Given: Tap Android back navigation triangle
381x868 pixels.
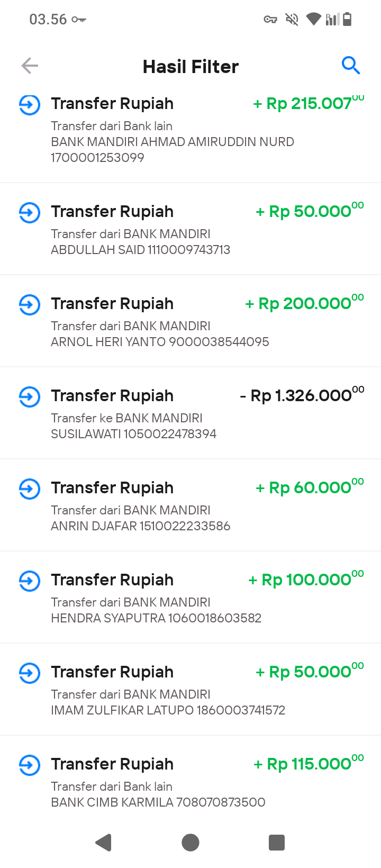Looking at the screenshot, I should click(x=104, y=842).
